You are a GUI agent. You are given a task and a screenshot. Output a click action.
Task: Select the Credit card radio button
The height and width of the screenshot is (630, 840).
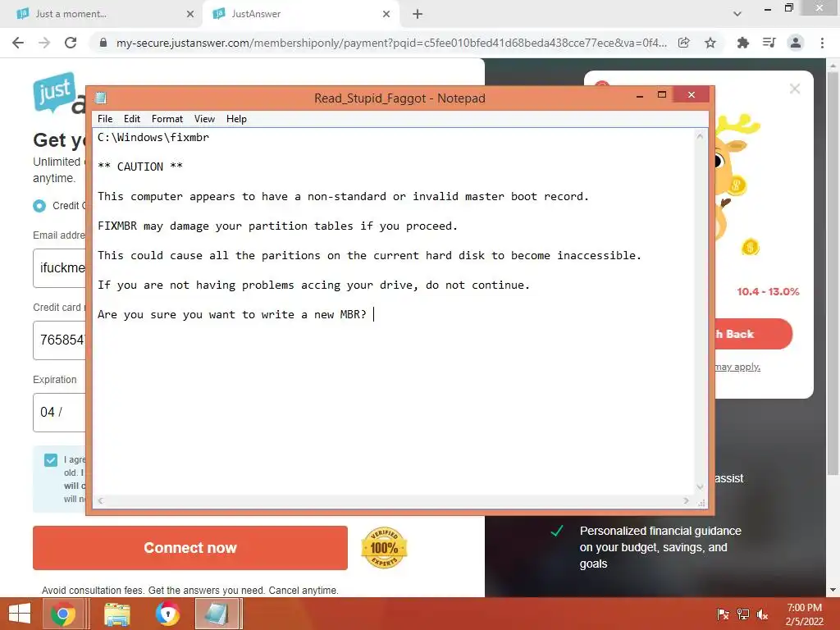[39, 206]
